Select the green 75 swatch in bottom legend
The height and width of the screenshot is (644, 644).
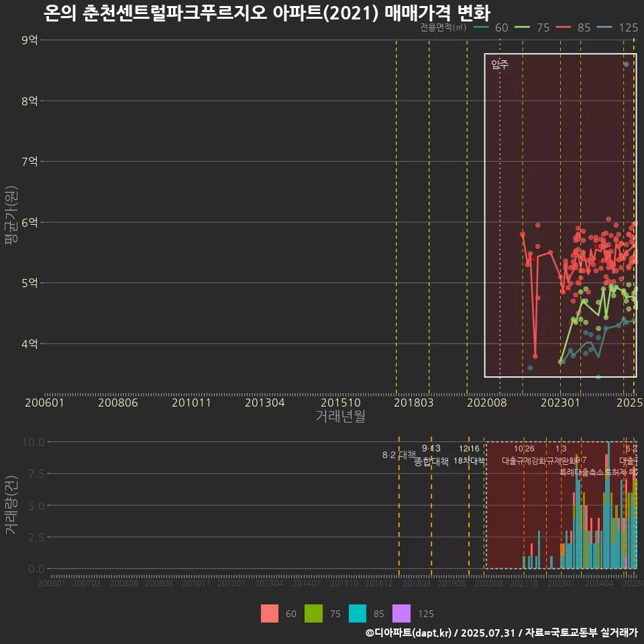click(x=313, y=613)
